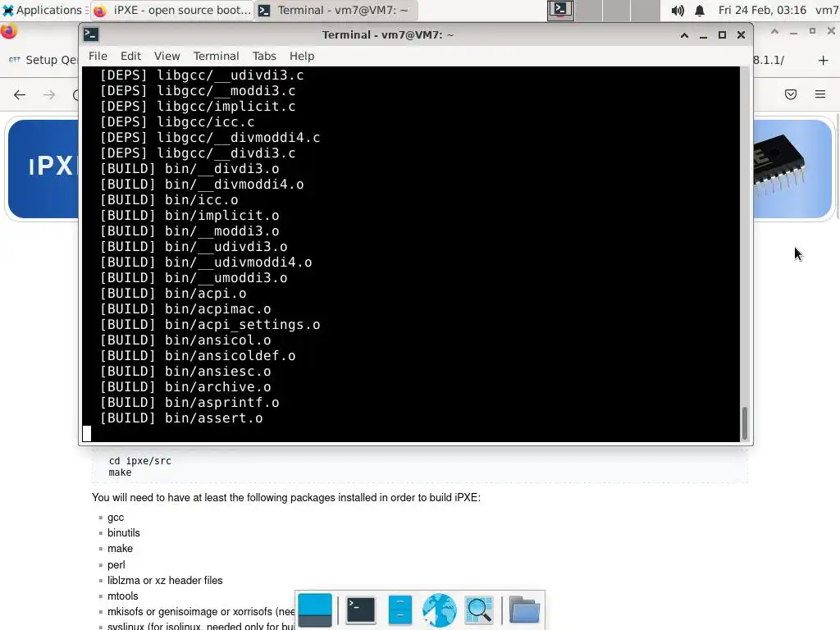Screen dimensions: 840x630
Task: Click the clock showing Fri 24 Feb
Action: click(762, 10)
